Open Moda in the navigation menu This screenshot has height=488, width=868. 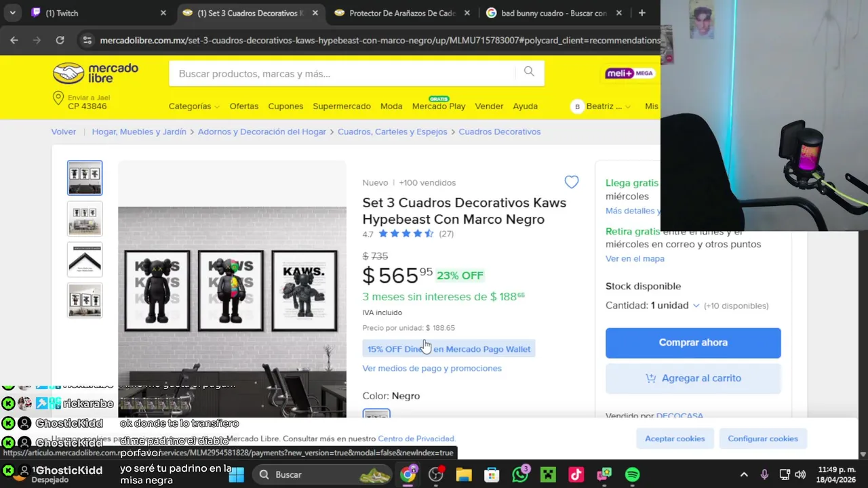click(x=391, y=106)
